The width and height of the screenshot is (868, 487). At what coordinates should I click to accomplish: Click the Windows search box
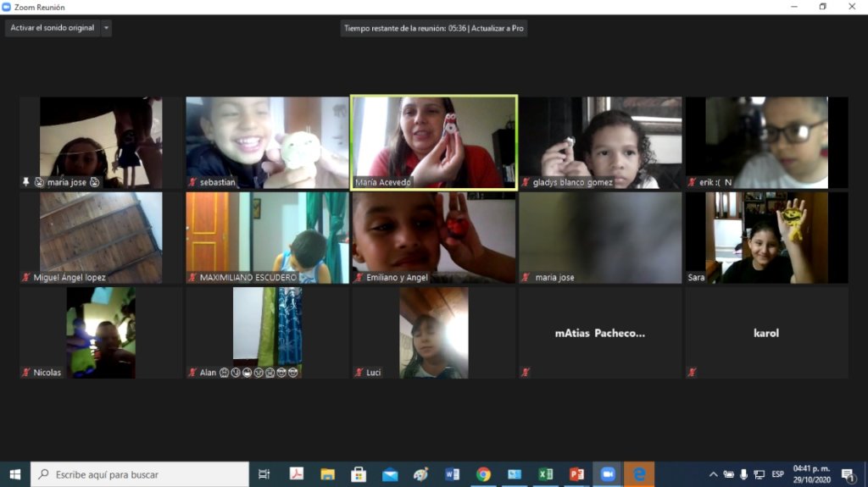[140, 474]
